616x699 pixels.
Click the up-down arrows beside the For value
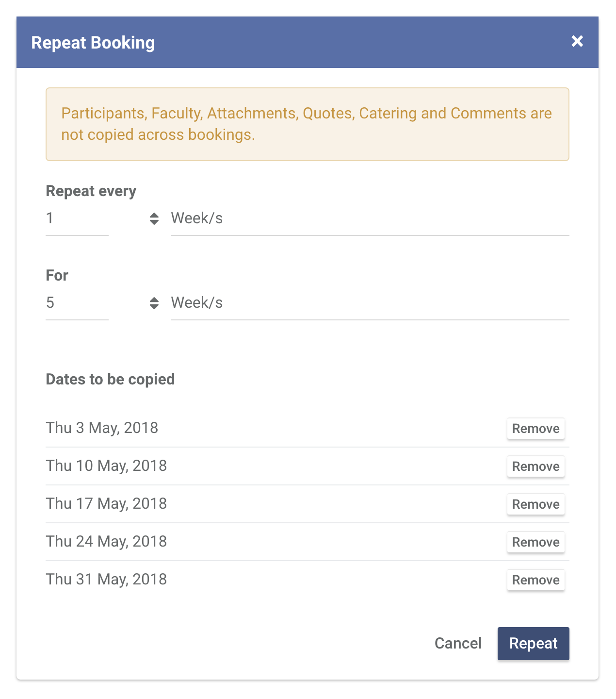154,303
